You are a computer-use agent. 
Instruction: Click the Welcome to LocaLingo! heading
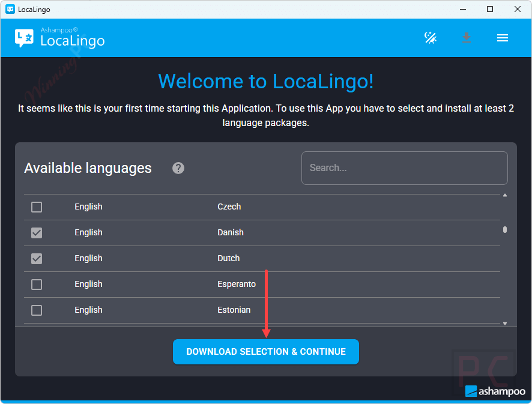pos(266,82)
